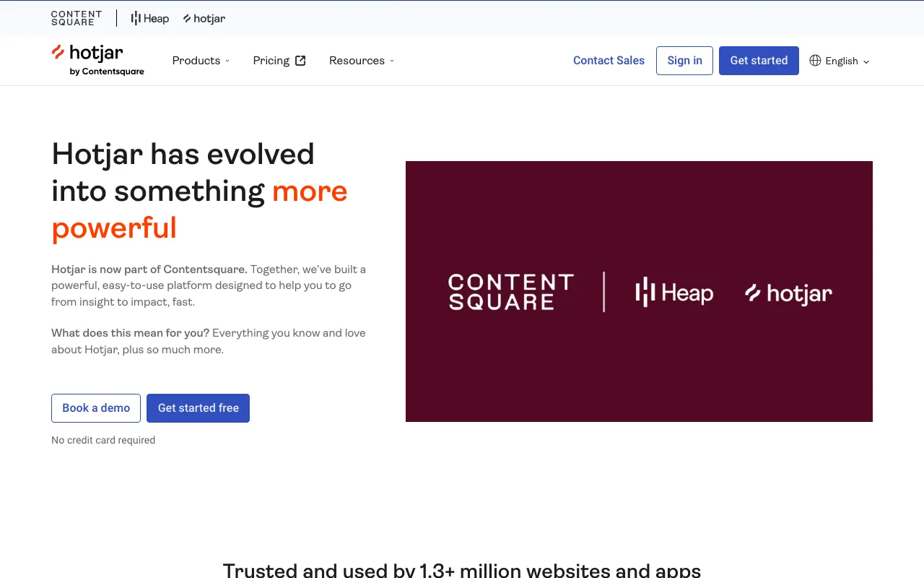Image resolution: width=924 pixels, height=578 pixels.
Task: Click the small chevron beside Products
Action: point(227,61)
